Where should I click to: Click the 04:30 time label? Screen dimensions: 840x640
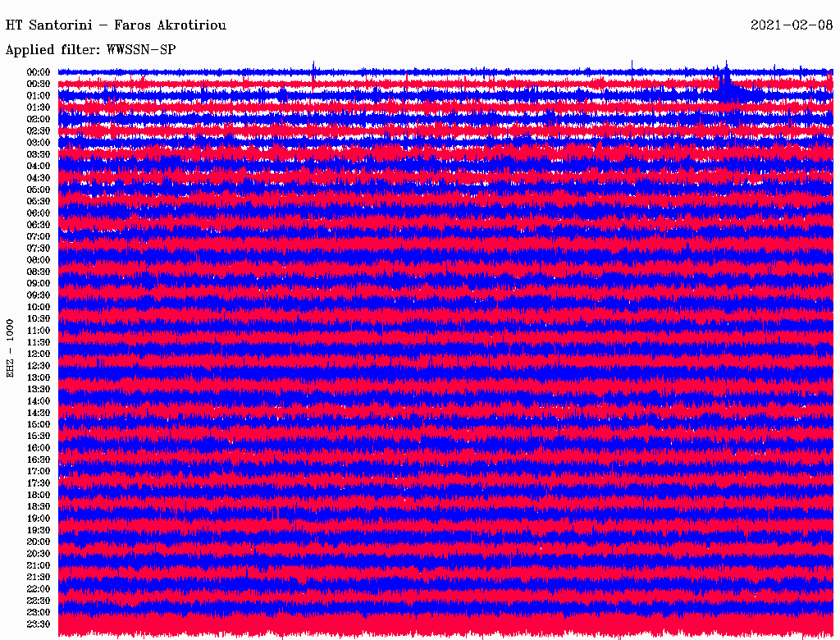tap(39, 178)
